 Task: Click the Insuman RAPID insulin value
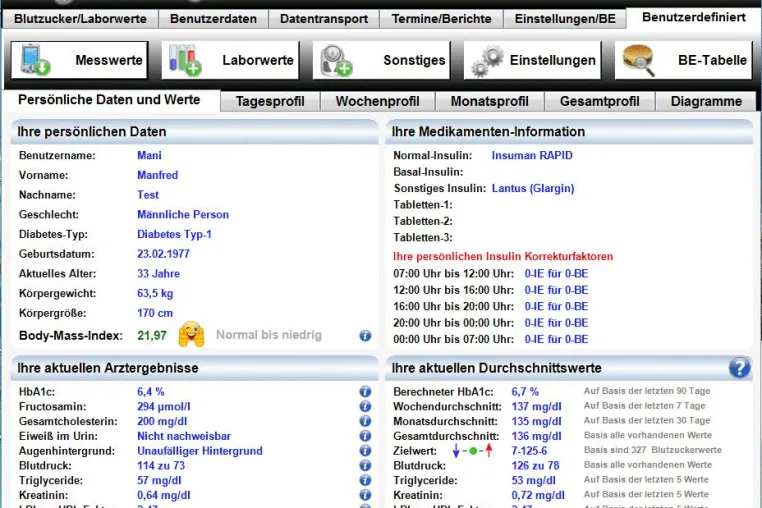pyautogui.click(x=532, y=156)
